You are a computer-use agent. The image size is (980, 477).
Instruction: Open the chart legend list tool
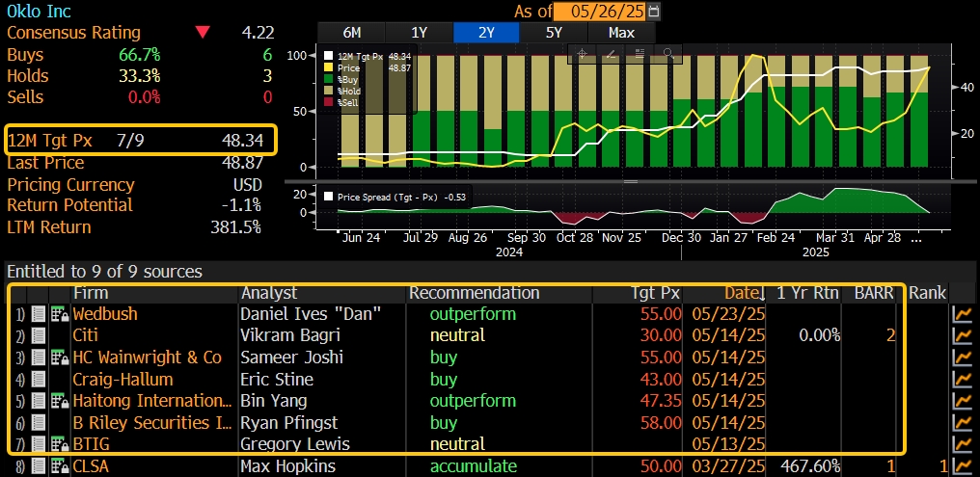coord(639,55)
